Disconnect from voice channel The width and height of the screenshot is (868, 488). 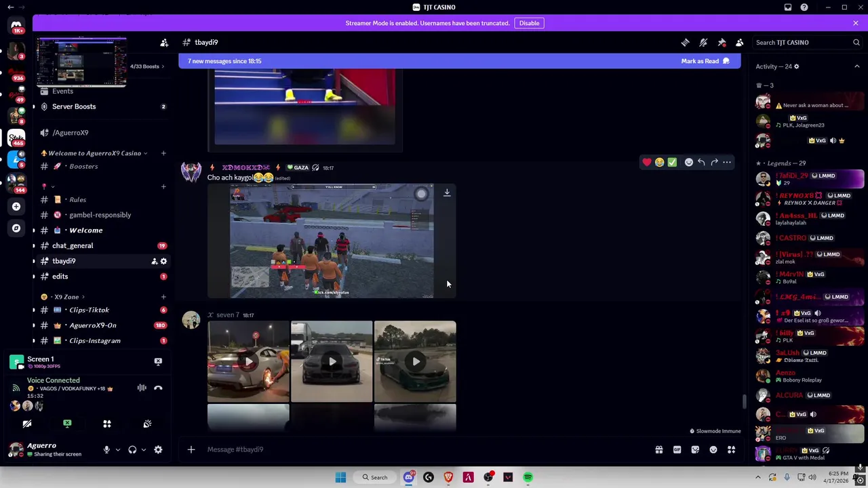pyautogui.click(x=158, y=388)
